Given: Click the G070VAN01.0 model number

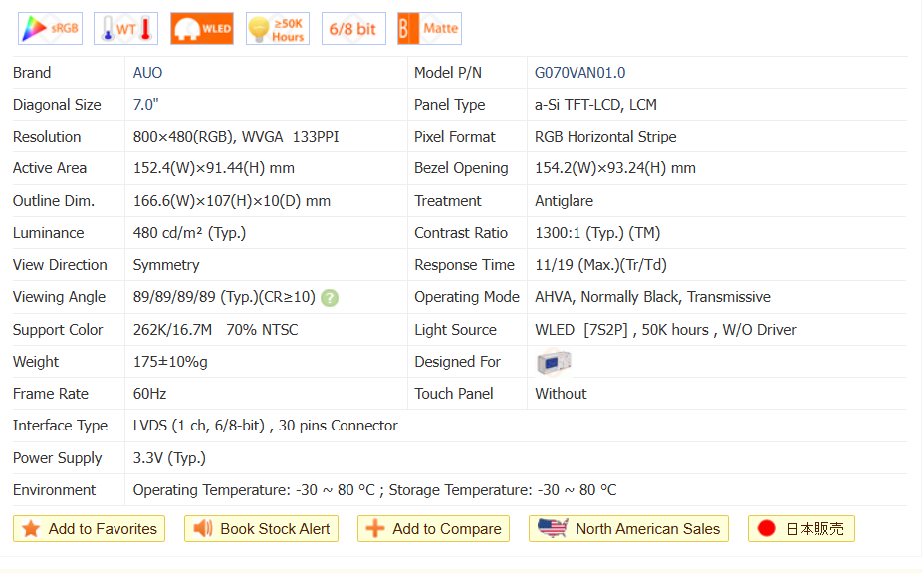Looking at the screenshot, I should pos(579,73).
